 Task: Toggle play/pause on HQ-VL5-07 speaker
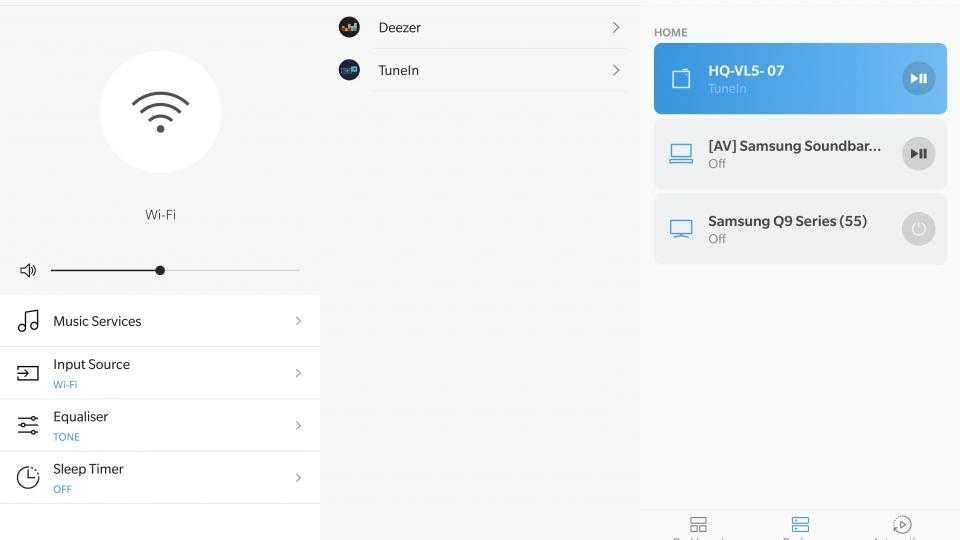[x=918, y=78]
